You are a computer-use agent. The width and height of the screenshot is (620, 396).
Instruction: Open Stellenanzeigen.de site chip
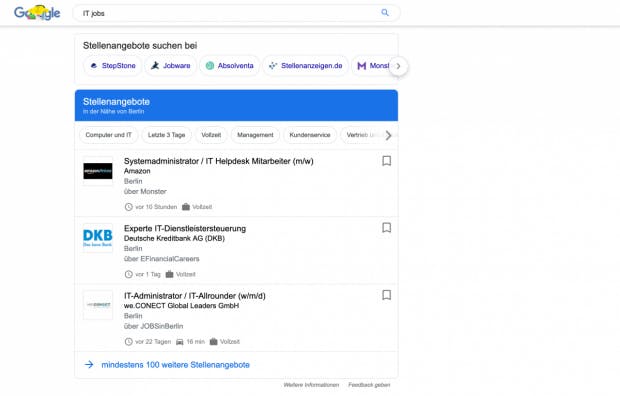pyautogui.click(x=306, y=66)
